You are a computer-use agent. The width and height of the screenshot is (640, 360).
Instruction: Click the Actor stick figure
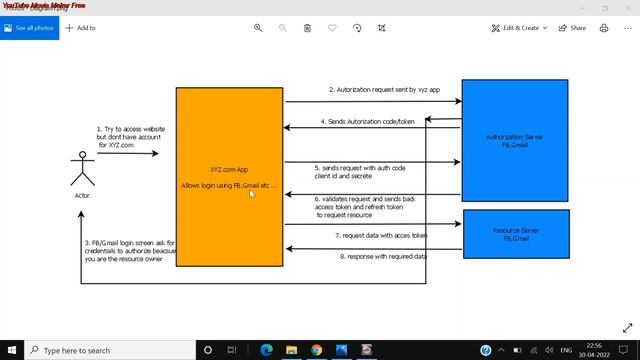coord(82,169)
